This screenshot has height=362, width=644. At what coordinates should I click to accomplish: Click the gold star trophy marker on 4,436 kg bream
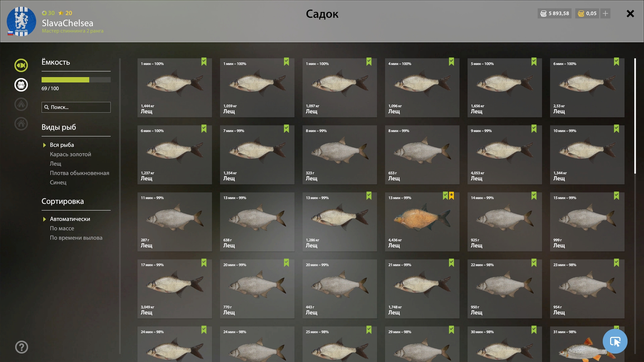(x=451, y=196)
